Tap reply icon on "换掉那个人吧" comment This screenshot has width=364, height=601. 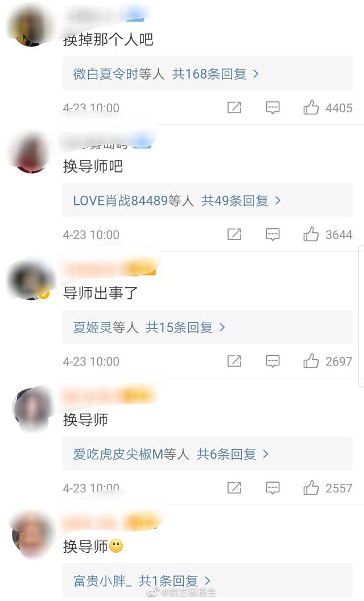click(273, 108)
